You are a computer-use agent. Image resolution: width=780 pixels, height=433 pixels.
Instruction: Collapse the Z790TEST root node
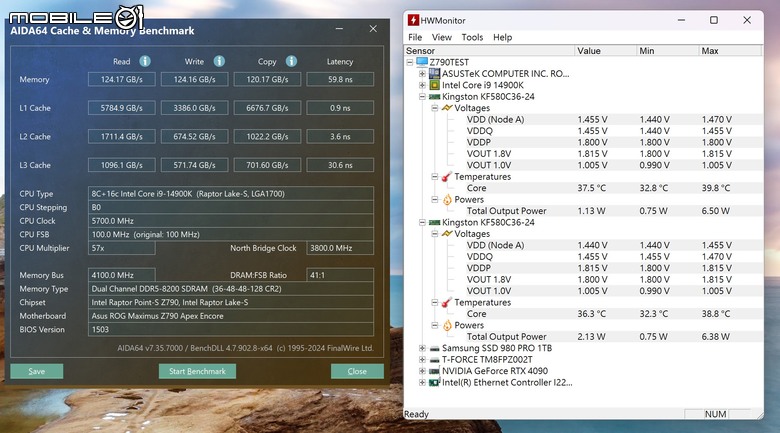pos(410,62)
